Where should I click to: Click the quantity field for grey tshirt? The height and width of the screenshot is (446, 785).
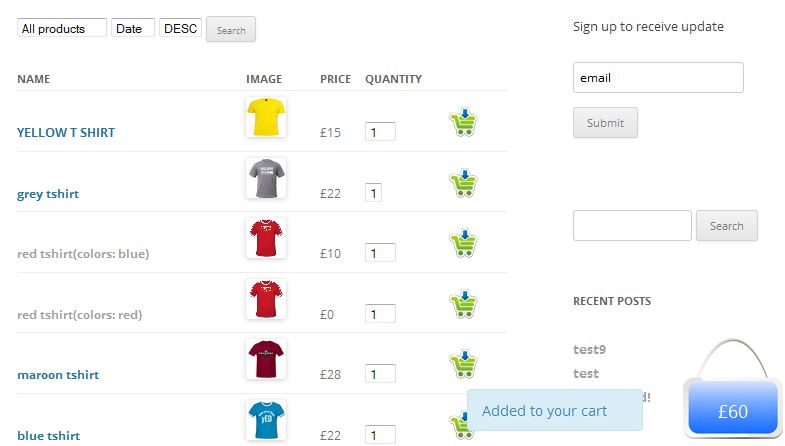point(373,193)
